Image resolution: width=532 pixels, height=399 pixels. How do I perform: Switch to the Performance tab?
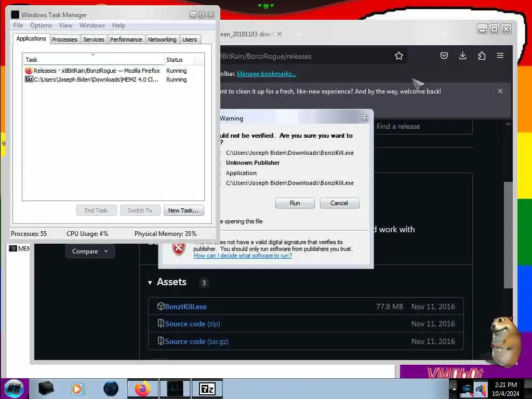pyautogui.click(x=126, y=39)
